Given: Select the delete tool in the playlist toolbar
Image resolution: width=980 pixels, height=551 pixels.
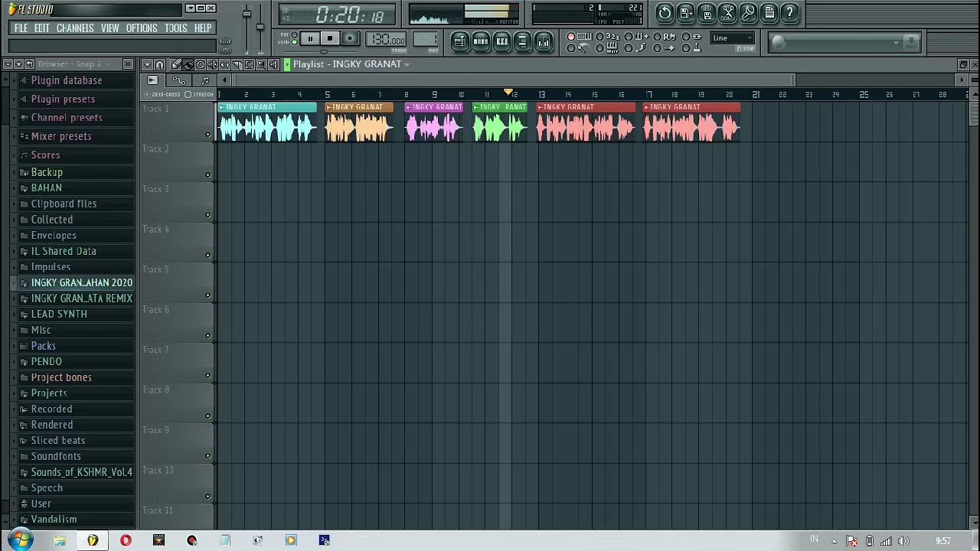Looking at the screenshot, I should tap(200, 64).
